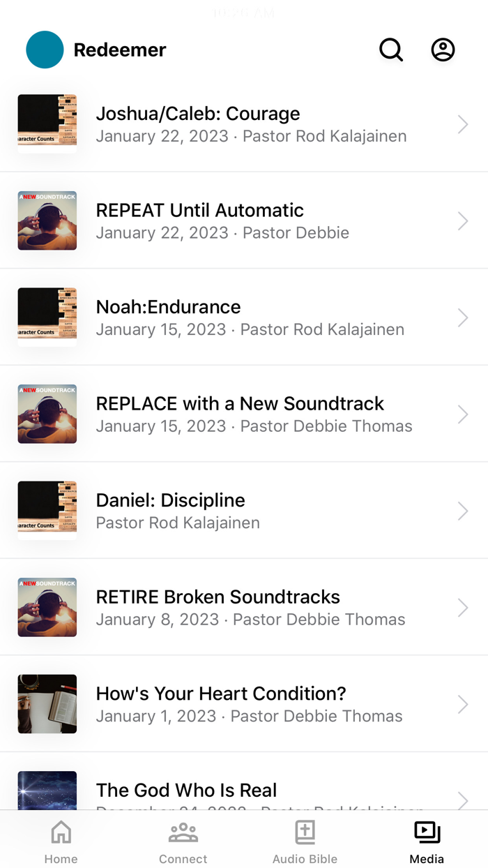Open the search function
This screenshot has width=488, height=868.
tap(391, 50)
